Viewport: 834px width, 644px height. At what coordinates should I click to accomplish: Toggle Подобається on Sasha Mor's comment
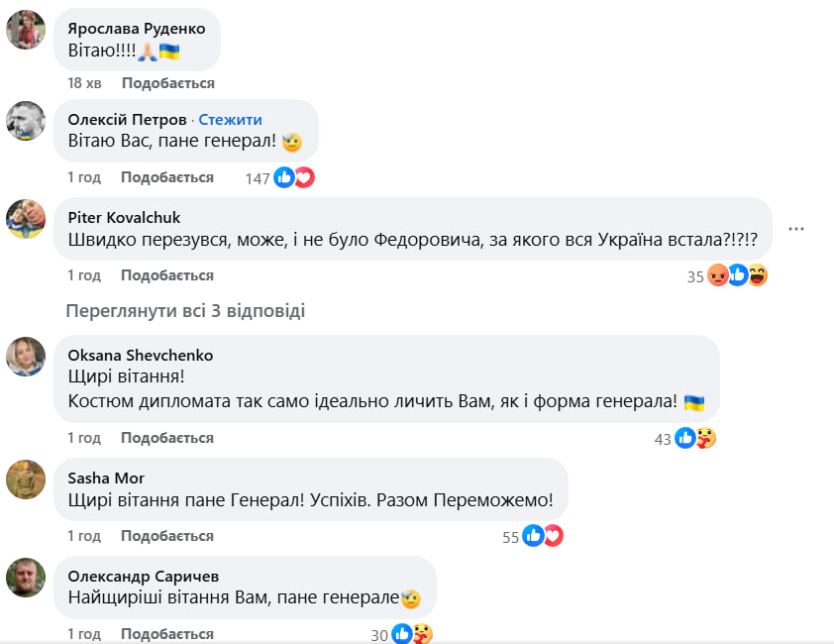167,536
